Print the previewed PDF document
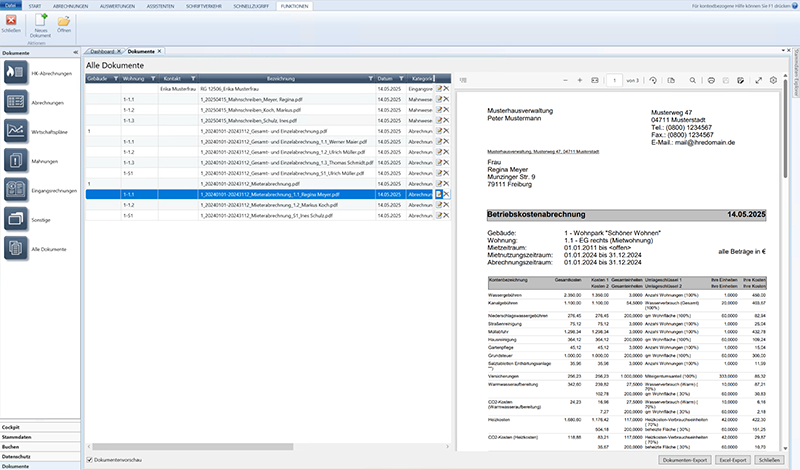The image size is (800, 470). tap(711, 80)
